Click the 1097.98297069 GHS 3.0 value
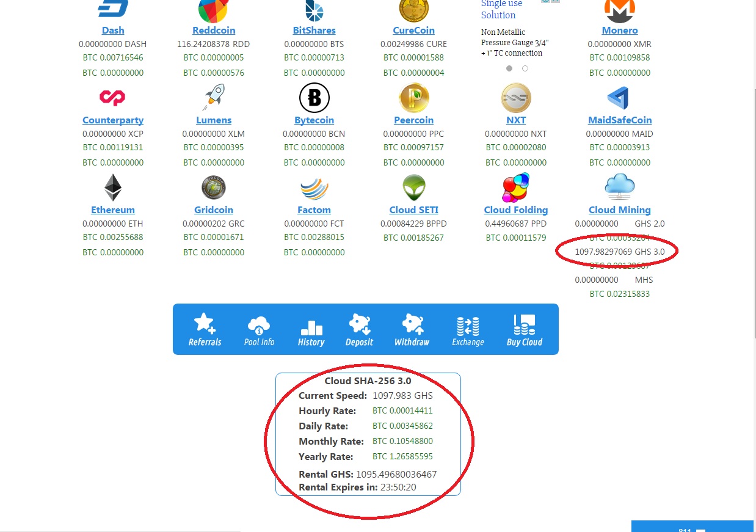This screenshot has width=756, height=532. point(620,252)
